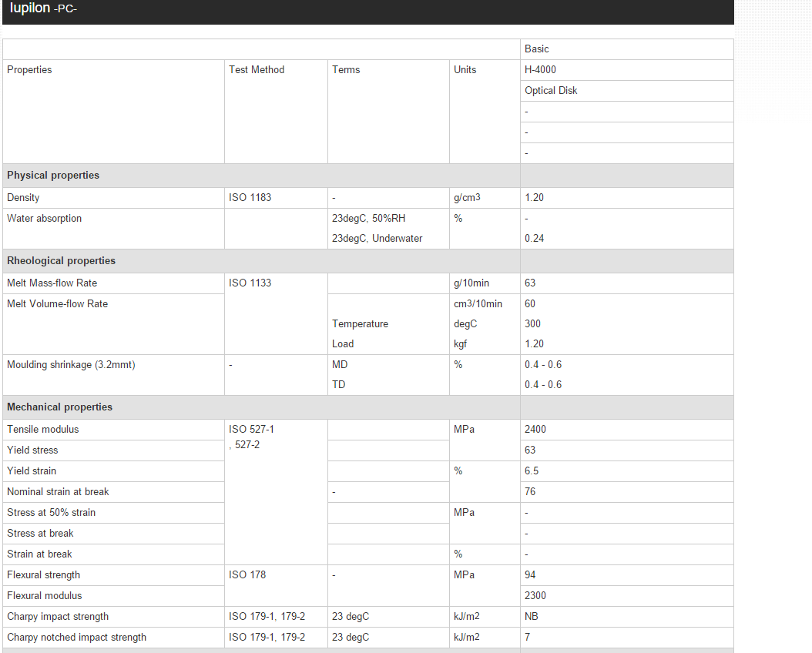This screenshot has height=653, width=812.
Task: Click the 2400 tensile modulus value
Action: tap(535, 430)
